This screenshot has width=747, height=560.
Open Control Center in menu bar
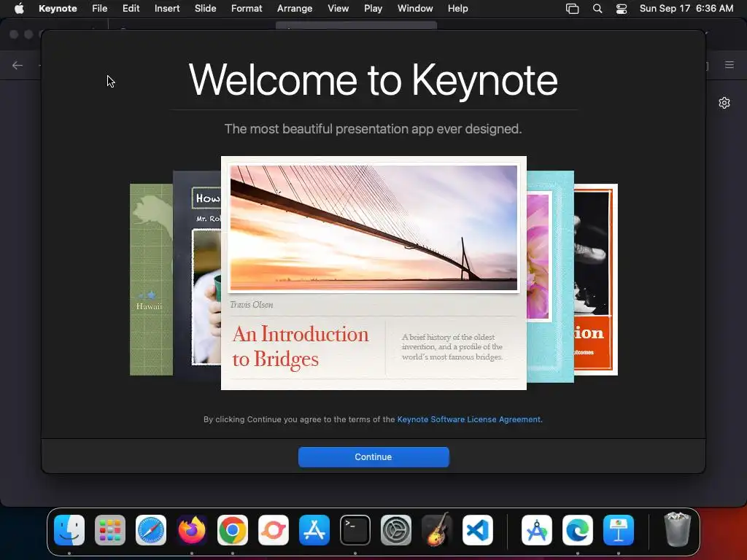click(x=622, y=9)
